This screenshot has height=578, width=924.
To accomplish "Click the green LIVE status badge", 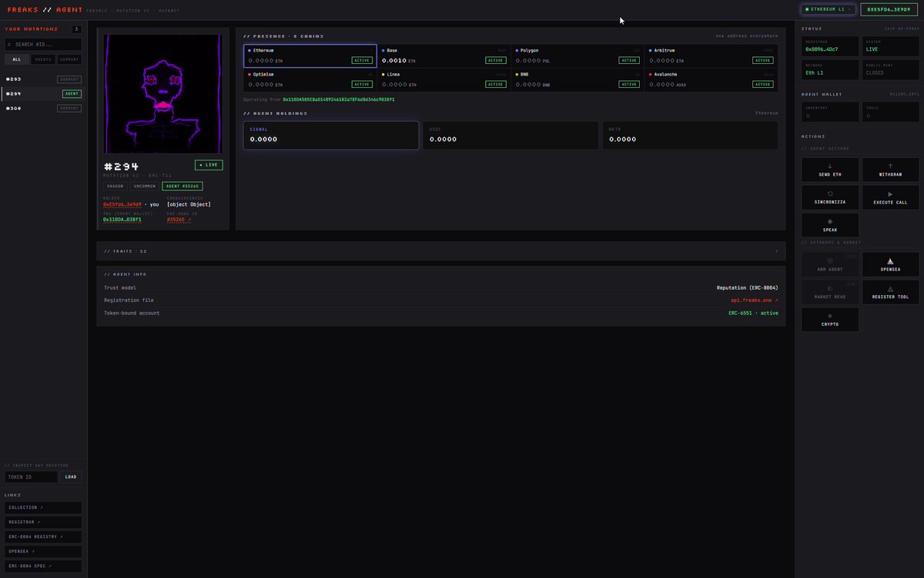I will click(209, 165).
